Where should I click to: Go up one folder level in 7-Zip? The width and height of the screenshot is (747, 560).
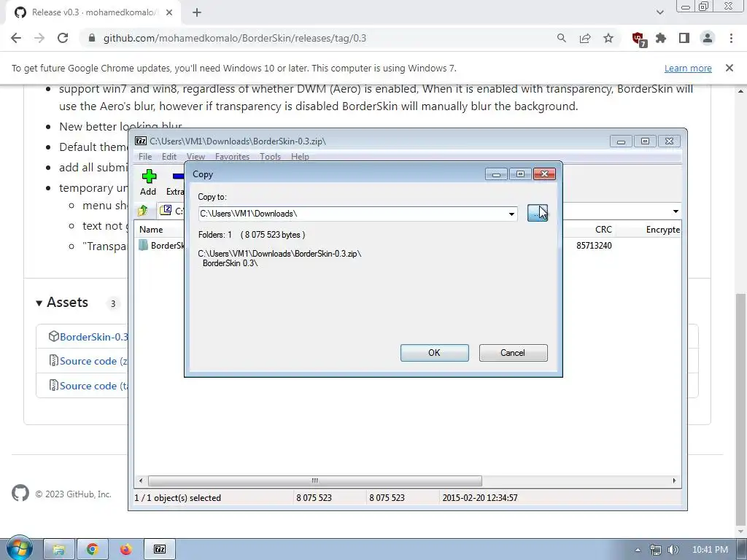(x=142, y=211)
